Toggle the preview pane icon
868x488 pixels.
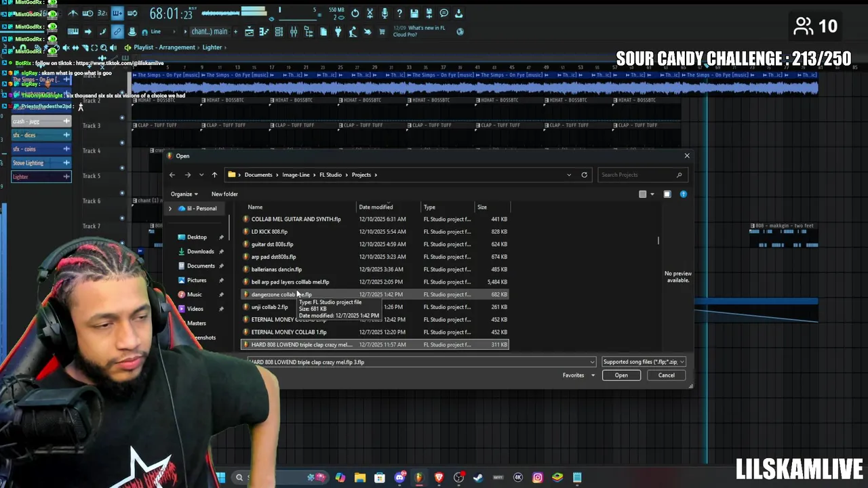click(667, 195)
